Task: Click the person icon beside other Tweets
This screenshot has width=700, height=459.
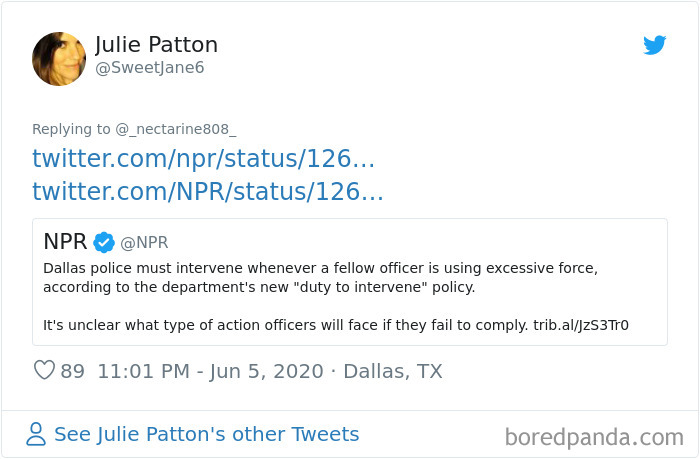Action: 36,434
